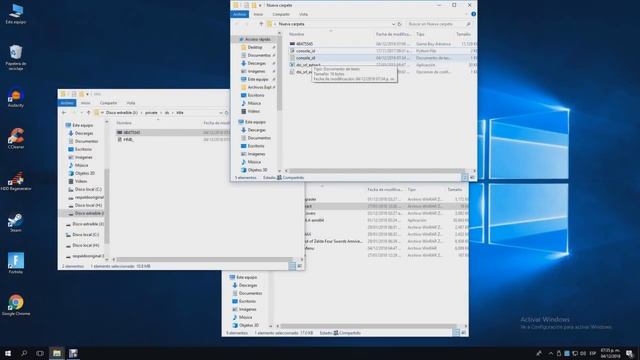Click private in the title window breadcrumb
This screenshot has width=640, height=360.
[x=151, y=113]
